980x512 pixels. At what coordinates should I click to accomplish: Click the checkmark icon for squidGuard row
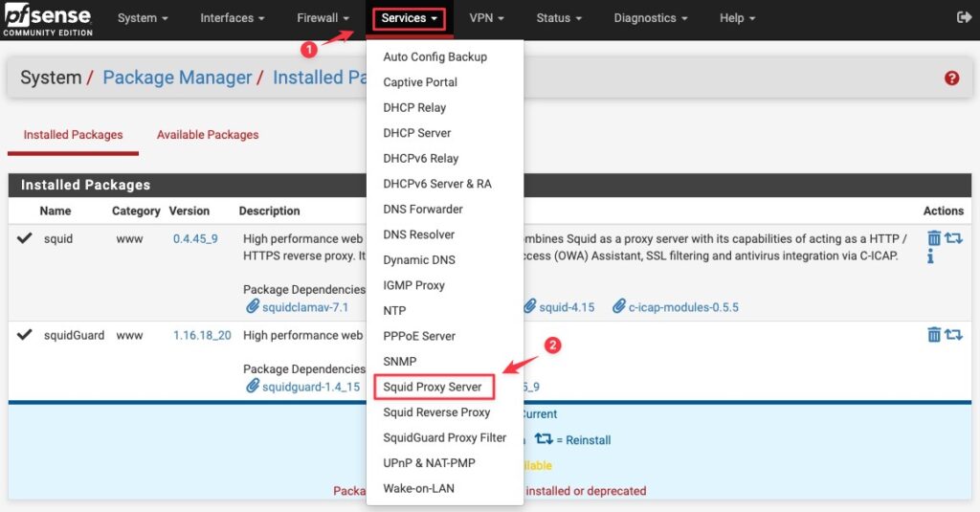click(x=24, y=334)
